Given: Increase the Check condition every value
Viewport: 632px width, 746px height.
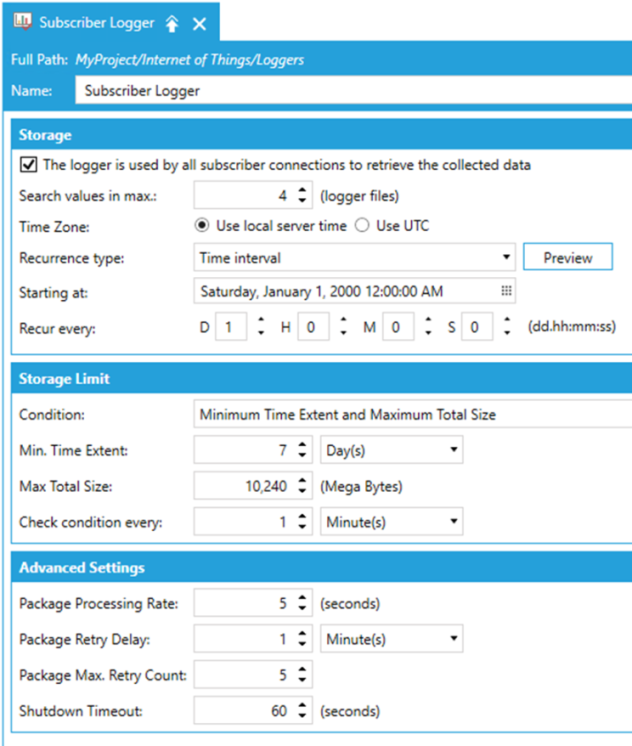Looking at the screenshot, I should [302, 516].
